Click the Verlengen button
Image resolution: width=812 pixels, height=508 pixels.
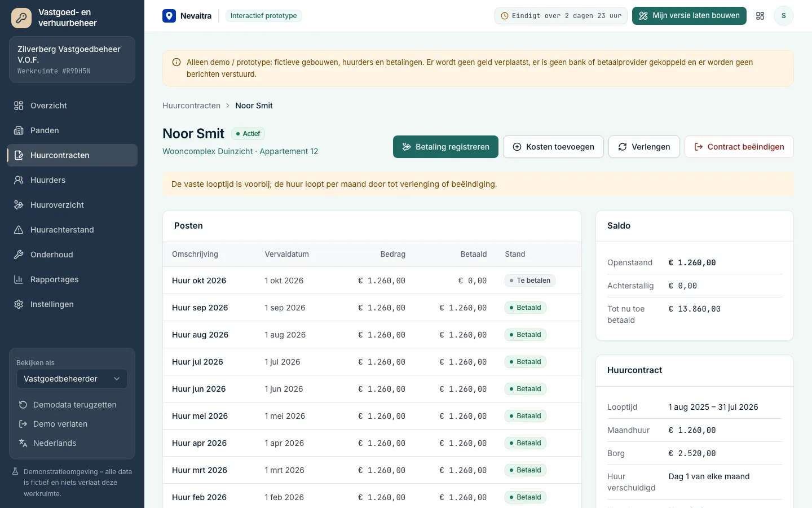pyautogui.click(x=644, y=147)
